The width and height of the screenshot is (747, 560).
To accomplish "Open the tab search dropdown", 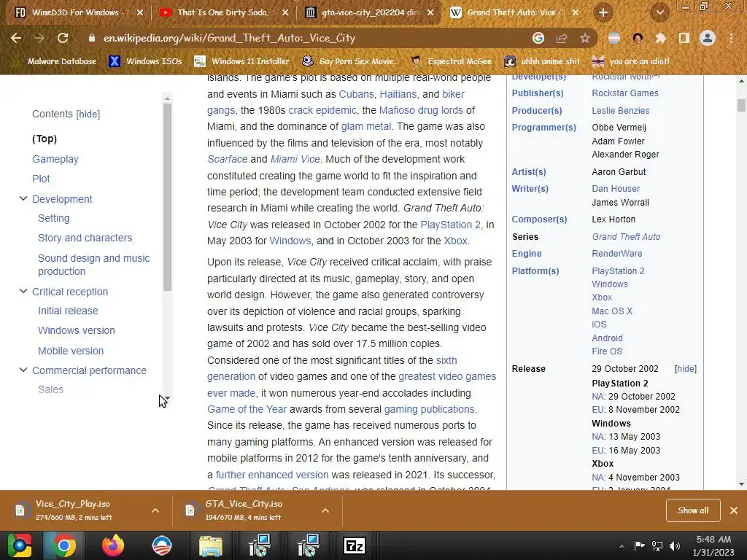I will (659, 13).
